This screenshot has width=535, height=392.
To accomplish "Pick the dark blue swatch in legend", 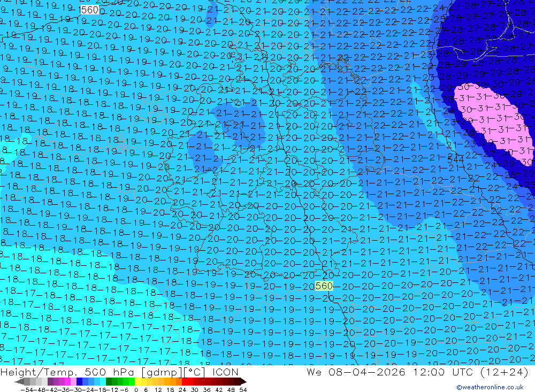I will (x=80, y=382).
